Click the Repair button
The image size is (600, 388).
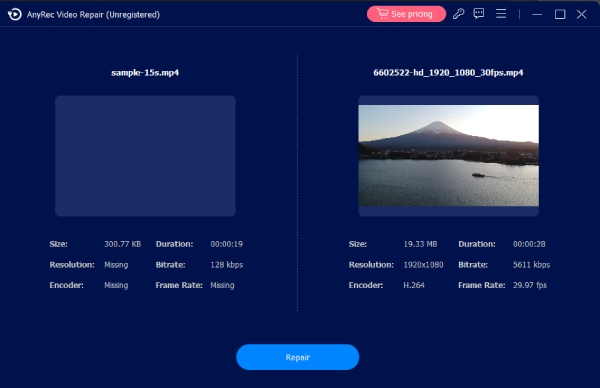297,357
